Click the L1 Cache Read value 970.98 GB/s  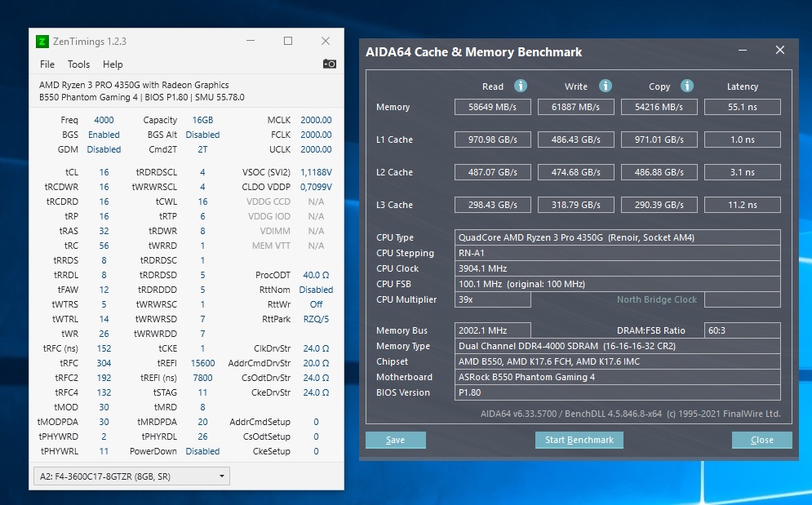(492, 140)
